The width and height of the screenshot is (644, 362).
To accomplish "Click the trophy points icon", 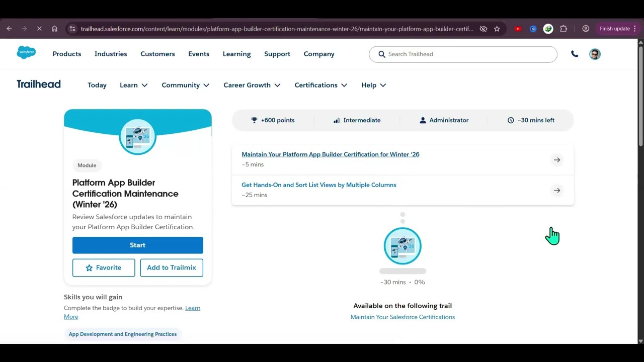I will 254,120.
